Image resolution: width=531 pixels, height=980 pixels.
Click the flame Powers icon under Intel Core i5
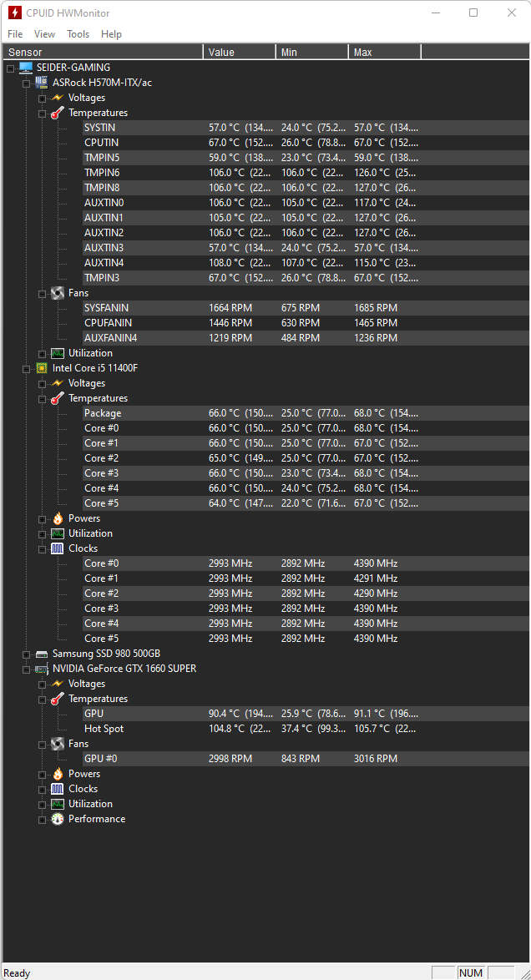(58, 518)
